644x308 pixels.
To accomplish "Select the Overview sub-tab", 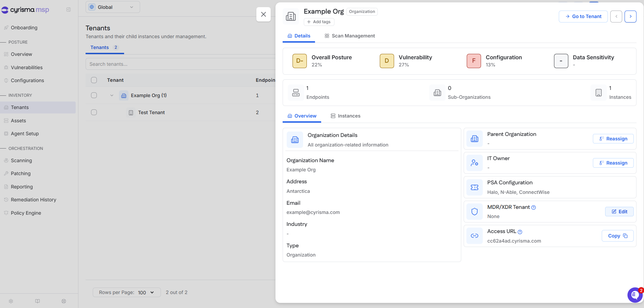I will click(x=302, y=116).
